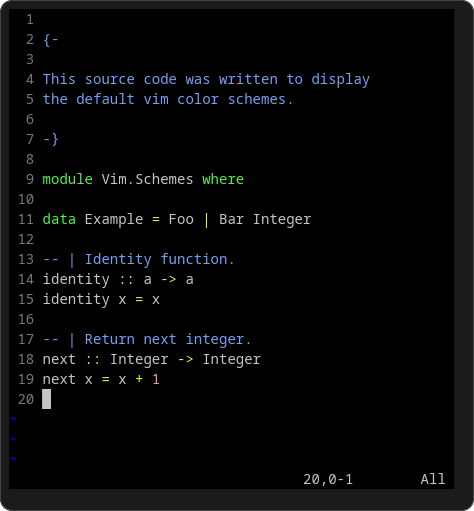Click the 'where' keyword on line 9
The image size is (474, 511).
point(223,179)
